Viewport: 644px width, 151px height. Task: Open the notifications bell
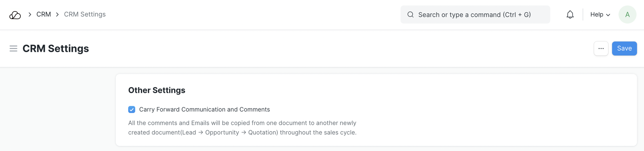(570, 14)
